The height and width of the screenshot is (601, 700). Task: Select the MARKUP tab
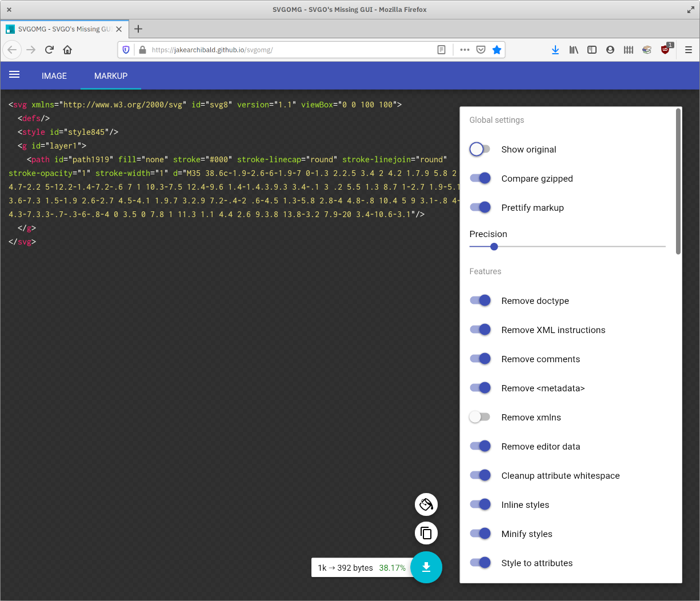(x=111, y=76)
